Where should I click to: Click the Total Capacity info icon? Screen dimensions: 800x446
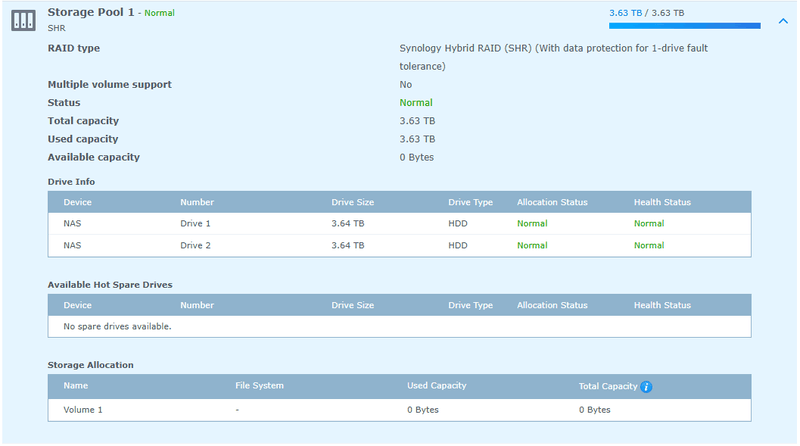pyautogui.click(x=646, y=387)
